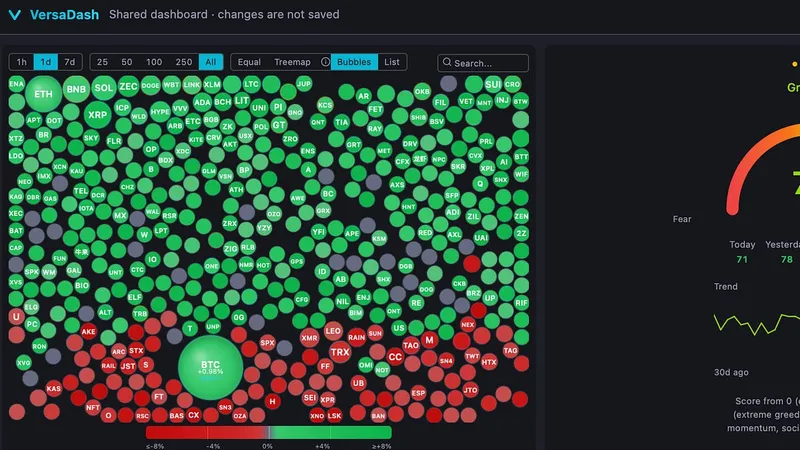The width and height of the screenshot is (800, 450).
Task: Open the ZEC bubble
Action: (128, 86)
